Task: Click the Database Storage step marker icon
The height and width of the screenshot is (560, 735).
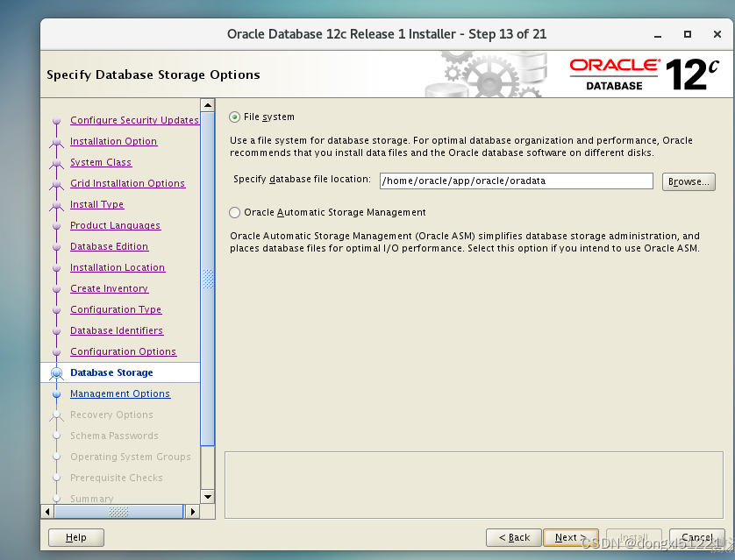Action: click(x=57, y=372)
